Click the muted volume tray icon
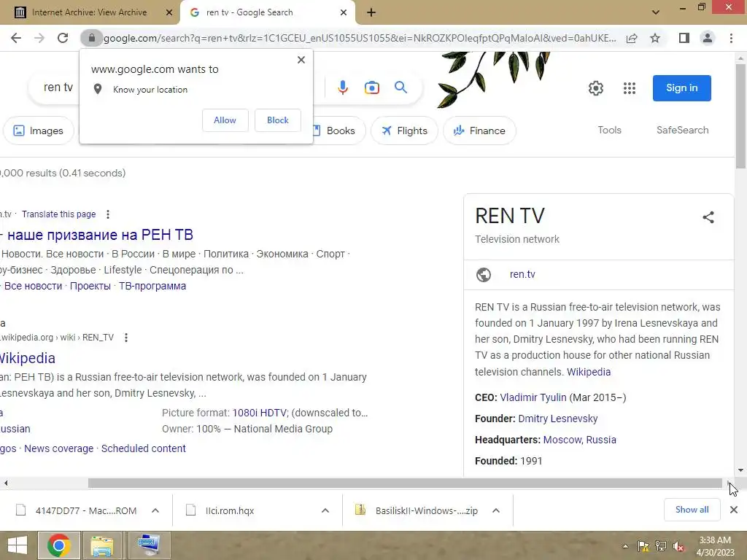 678,546
